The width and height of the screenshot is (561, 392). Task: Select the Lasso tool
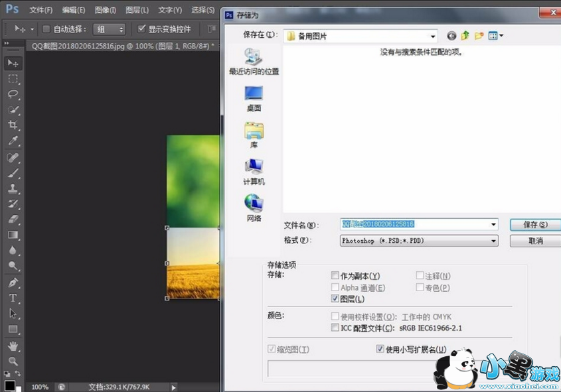click(x=13, y=94)
